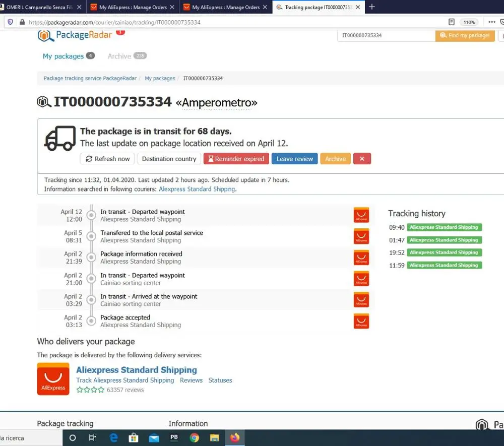Click the PackageRadar logo
Viewport: 504px width, 446px height.
[x=75, y=35]
